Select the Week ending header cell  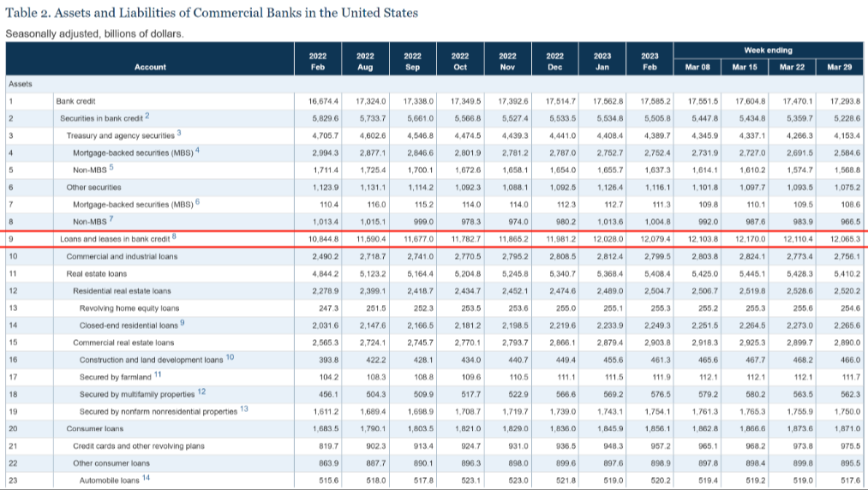pos(768,51)
